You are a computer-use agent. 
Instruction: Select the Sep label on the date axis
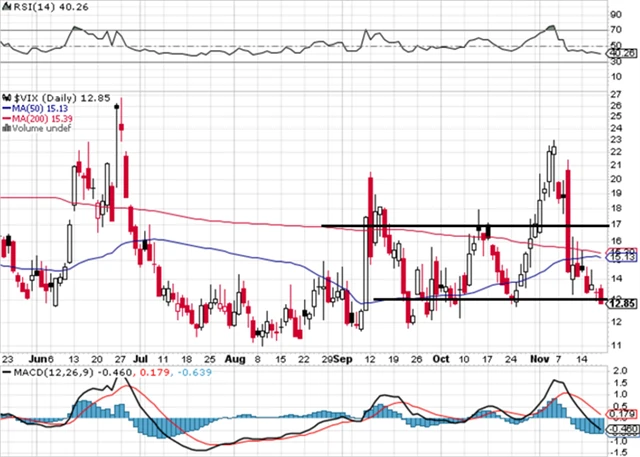click(x=342, y=355)
